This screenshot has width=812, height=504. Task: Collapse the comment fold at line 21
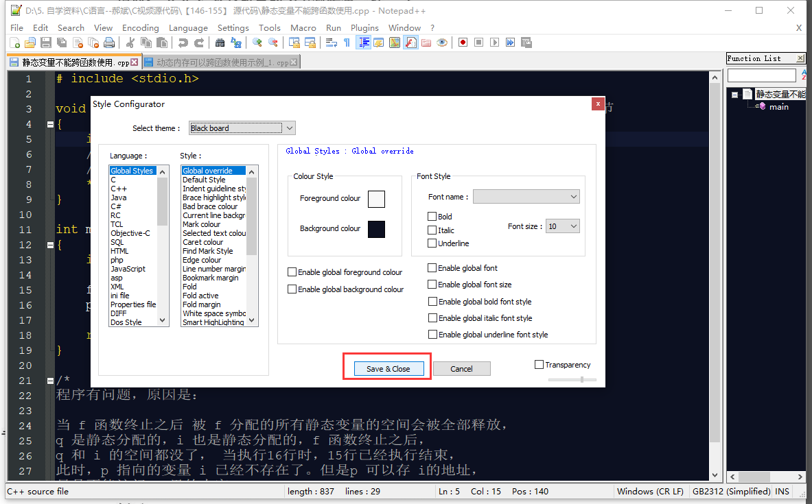click(x=50, y=381)
